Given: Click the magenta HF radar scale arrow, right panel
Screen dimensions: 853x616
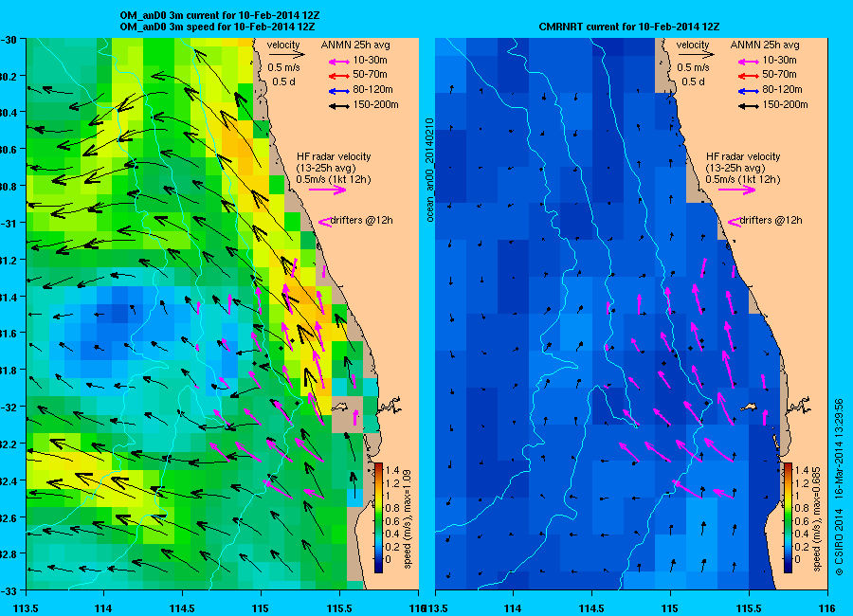Looking at the screenshot, I should (737, 190).
